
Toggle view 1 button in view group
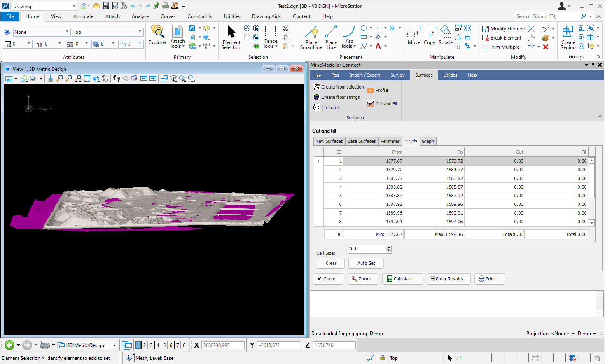click(x=138, y=345)
